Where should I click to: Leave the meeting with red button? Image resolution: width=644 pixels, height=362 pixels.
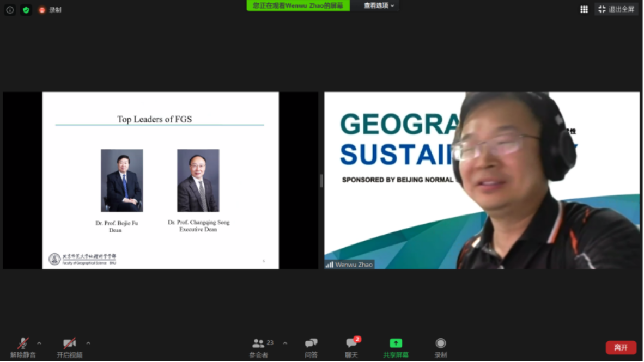[621, 347]
